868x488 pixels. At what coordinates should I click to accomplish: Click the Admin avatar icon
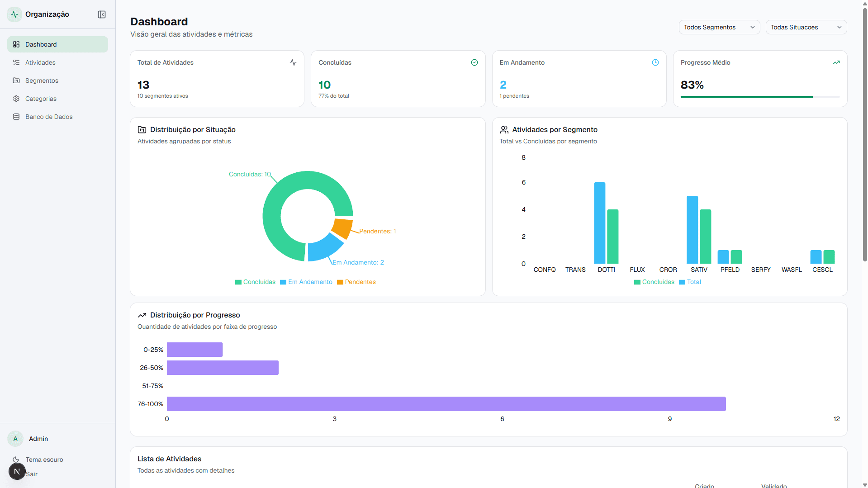tap(15, 439)
